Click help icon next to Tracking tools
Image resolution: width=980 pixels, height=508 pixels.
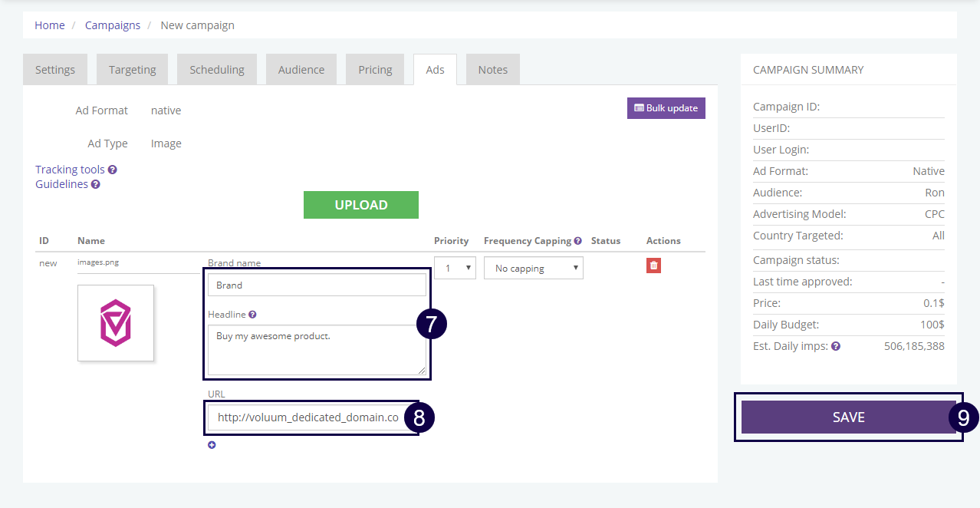(113, 170)
